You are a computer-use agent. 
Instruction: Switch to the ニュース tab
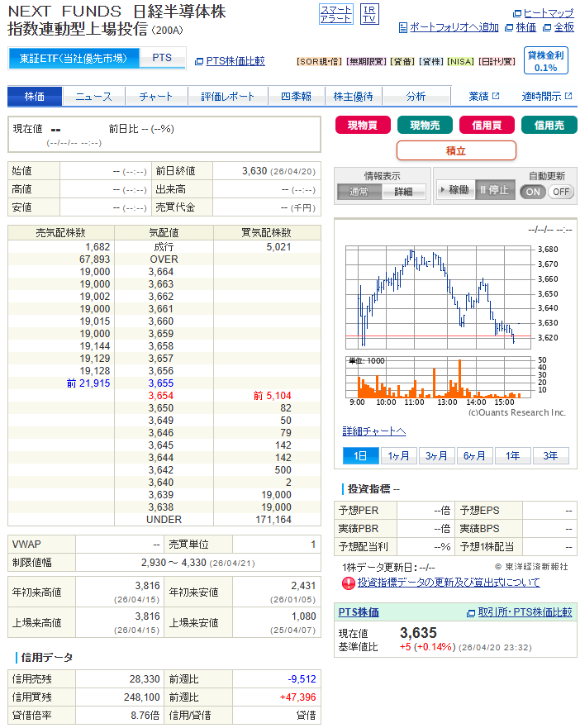[x=93, y=97]
